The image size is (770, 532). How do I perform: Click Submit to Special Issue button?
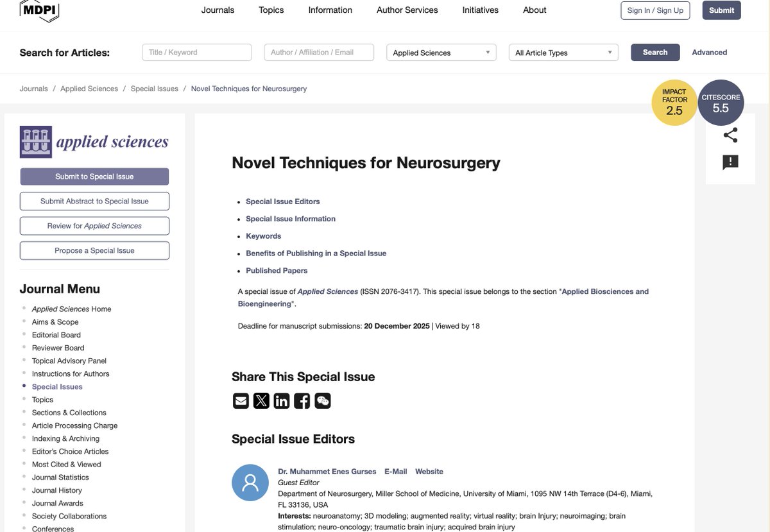click(94, 176)
